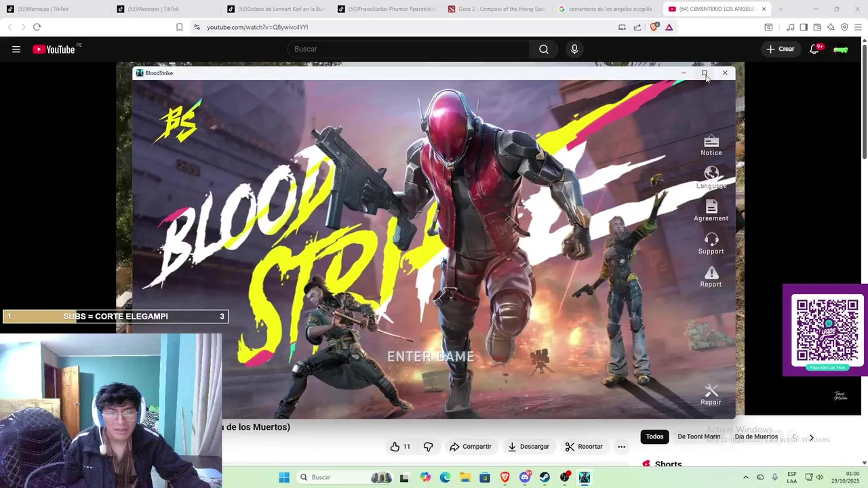Open Discord from the taskbar
868x488 pixels.
(x=525, y=477)
